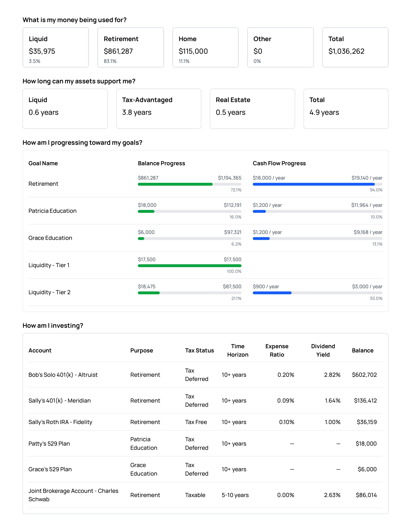Screen dimensions: 411x532
Task: Select the Patricia Education goal row
Action: pos(52,211)
